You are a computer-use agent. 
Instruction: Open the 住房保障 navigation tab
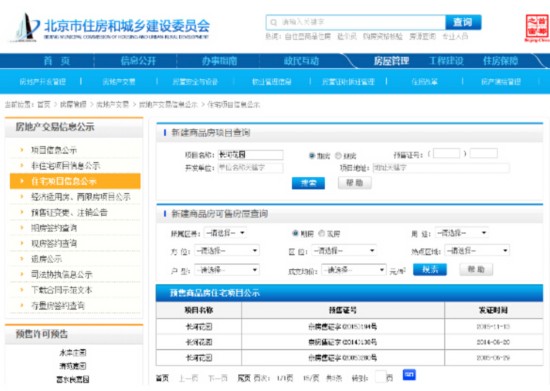tap(501, 61)
